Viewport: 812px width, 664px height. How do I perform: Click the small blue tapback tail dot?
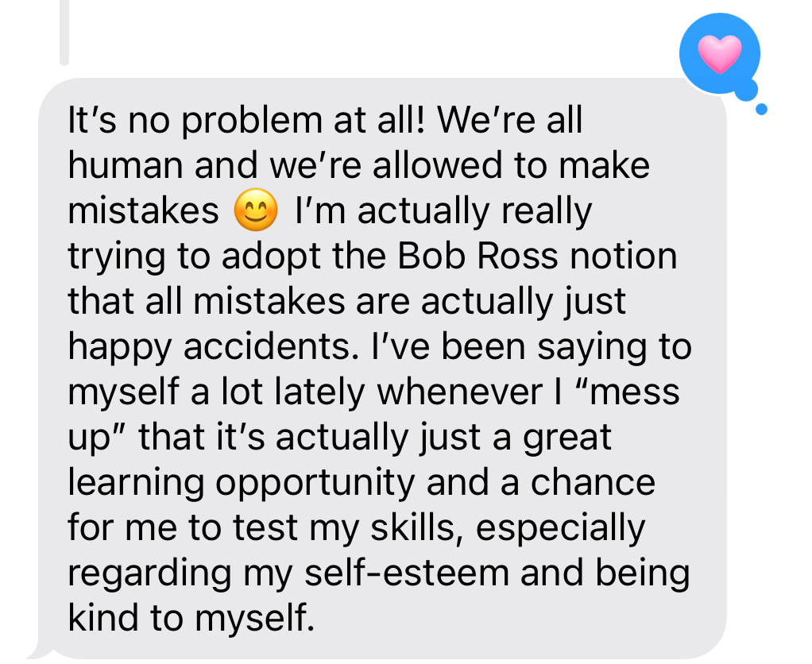(761, 109)
